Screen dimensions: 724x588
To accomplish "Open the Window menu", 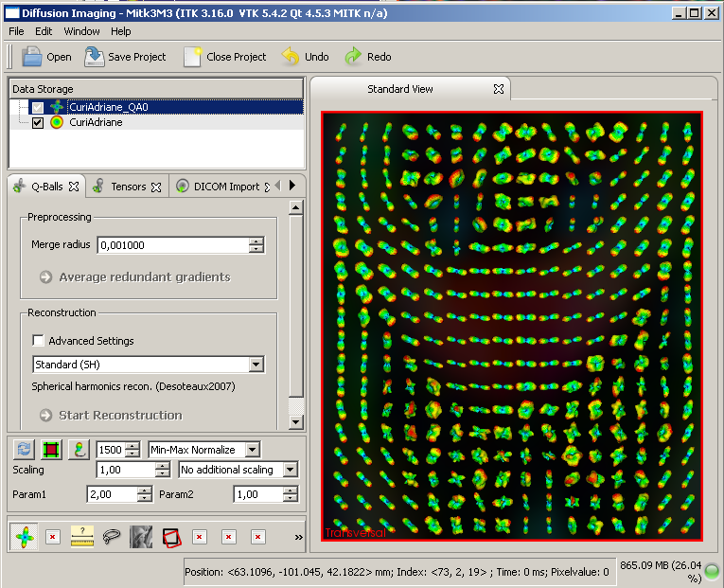I will tap(81, 31).
